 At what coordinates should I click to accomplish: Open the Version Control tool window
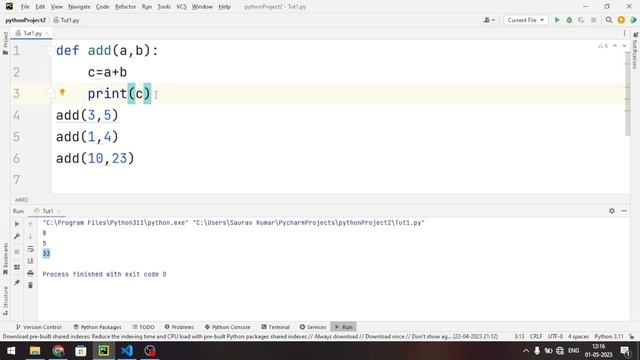point(38,327)
